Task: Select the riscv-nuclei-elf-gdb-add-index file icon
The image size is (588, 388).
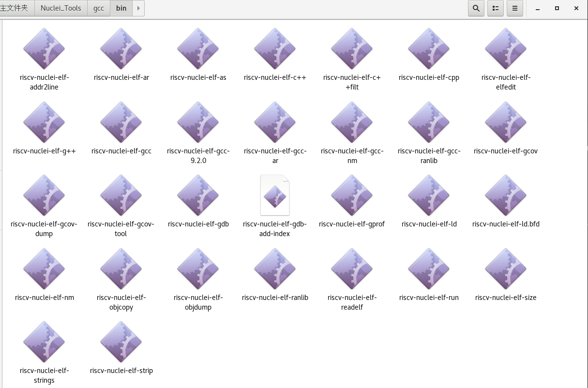Action: click(x=275, y=195)
